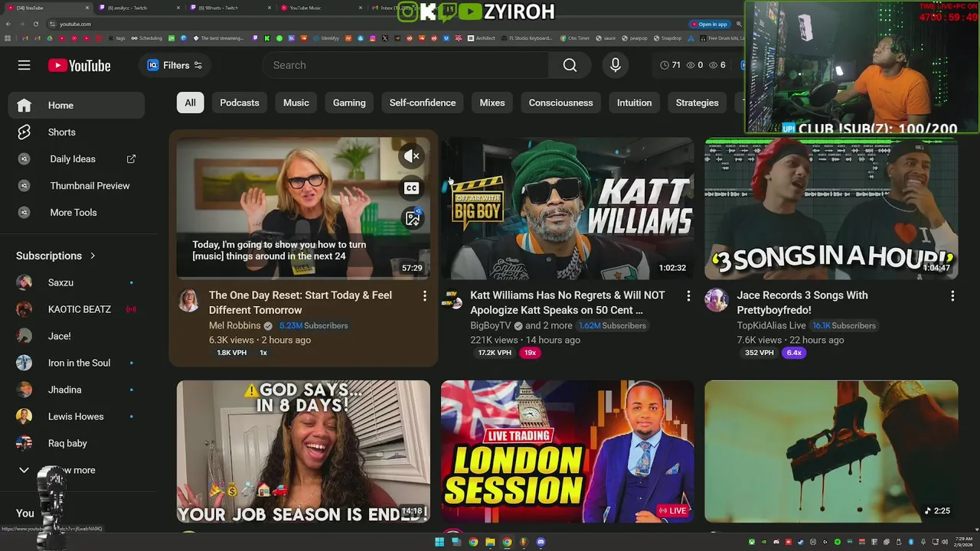Open 3 Songs In A Hour thumbnail
Image resolution: width=980 pixels, height=551 pixels.
[x=831, y=209]
